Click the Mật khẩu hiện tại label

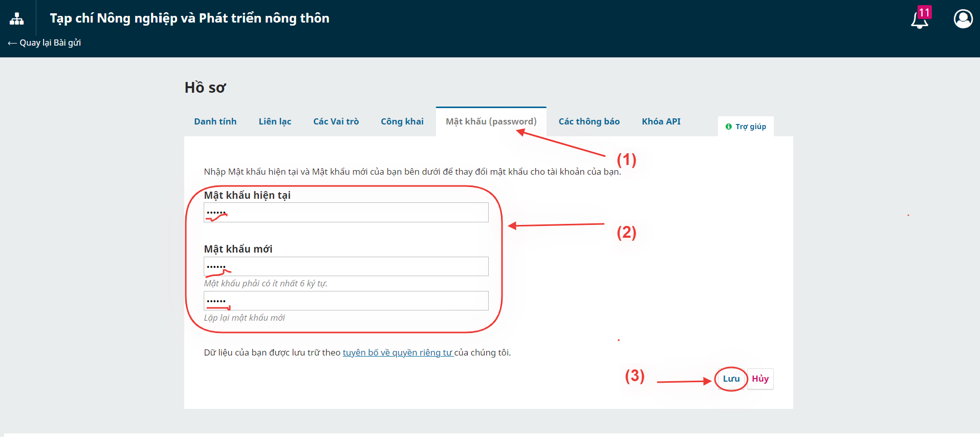click(x=247, y=195)
